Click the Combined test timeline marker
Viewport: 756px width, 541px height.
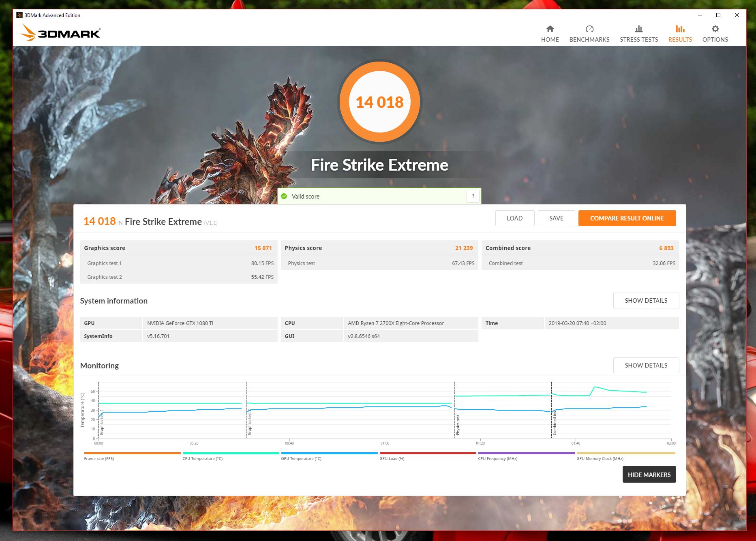pos(554,423)
